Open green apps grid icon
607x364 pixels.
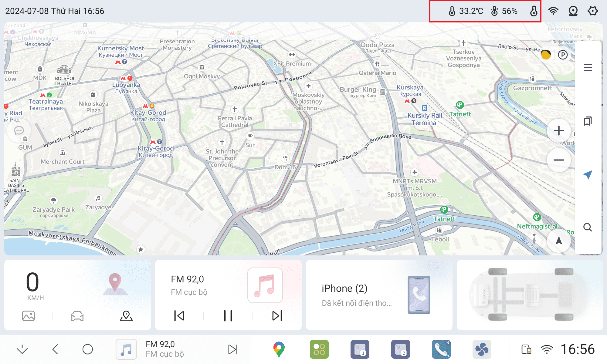click(319, 349)
